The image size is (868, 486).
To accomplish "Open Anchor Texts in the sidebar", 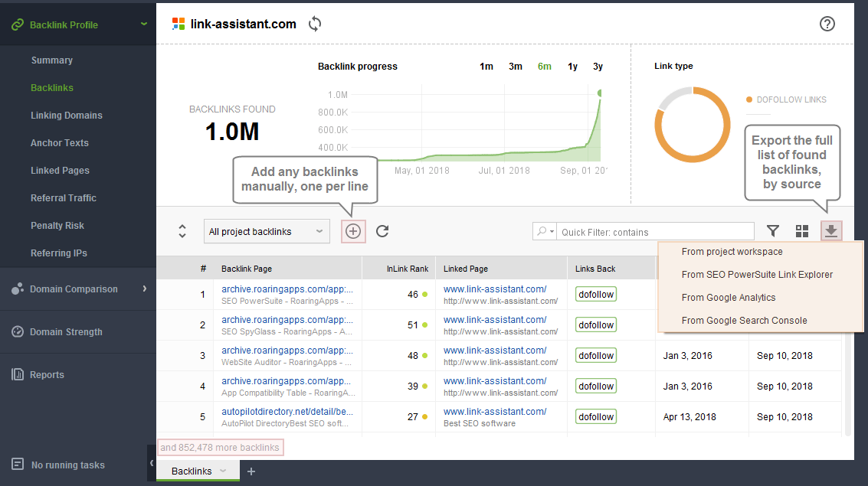I will pos(60,142).
